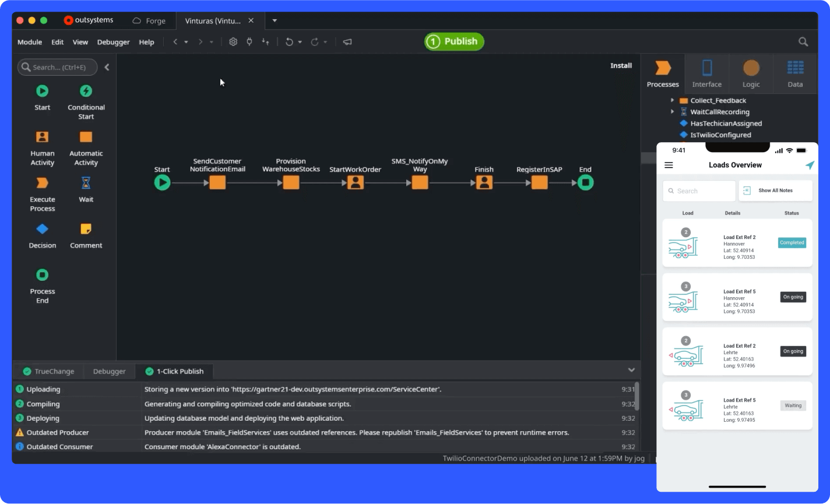Select the Wait hourglass tool
This screenshot has height=504, width=830.
coord(86,183)
